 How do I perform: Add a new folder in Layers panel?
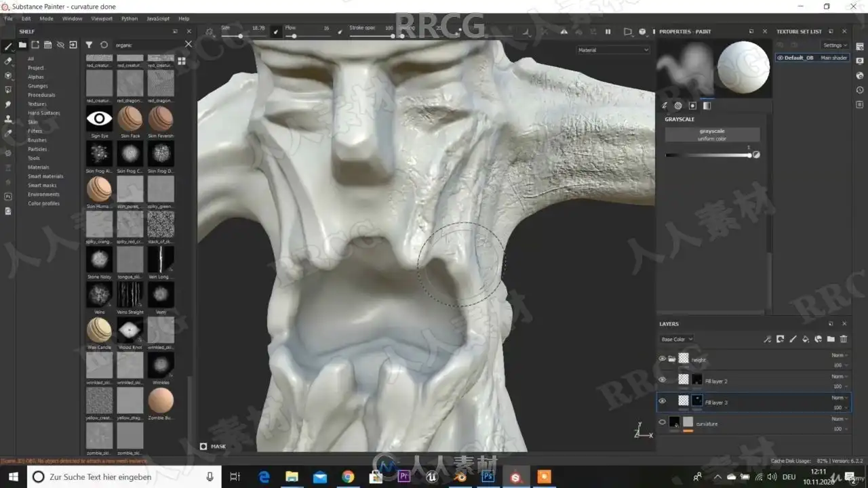(831, 339)
